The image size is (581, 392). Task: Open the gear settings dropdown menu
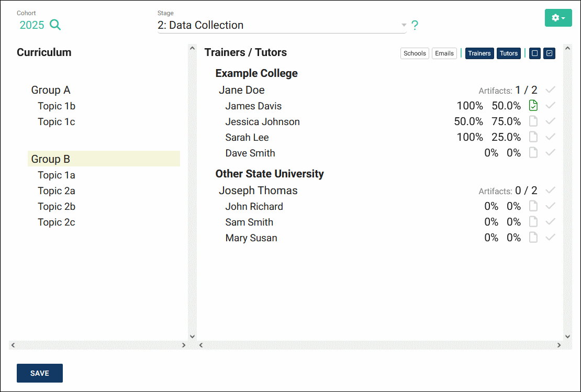point(558,18)
